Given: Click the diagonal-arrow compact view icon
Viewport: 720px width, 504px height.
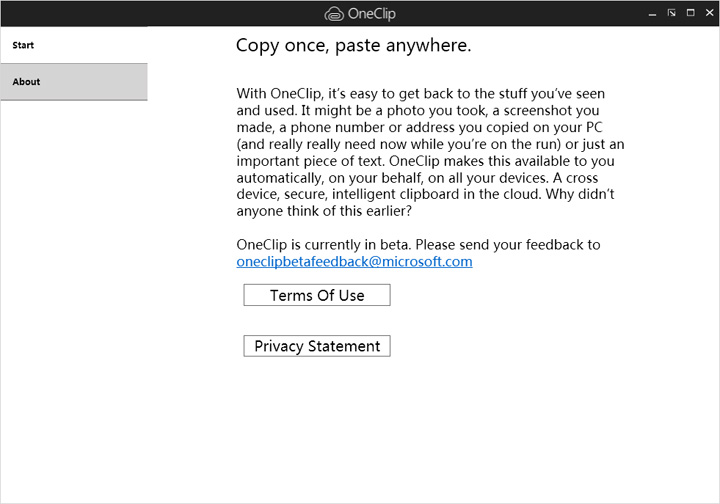Looking at the screenshot, I should coord(671,13).
